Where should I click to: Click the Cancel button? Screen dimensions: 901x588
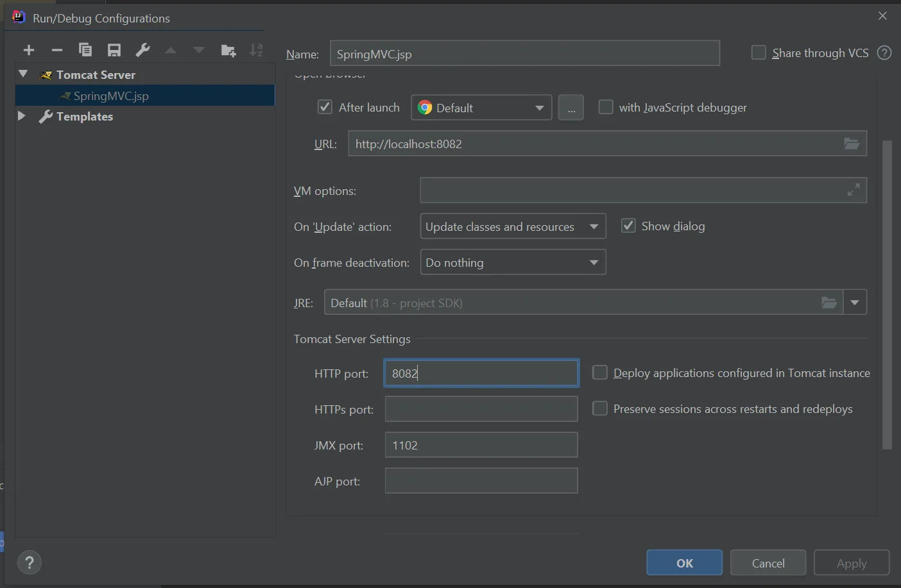click(x=768, y=563)
